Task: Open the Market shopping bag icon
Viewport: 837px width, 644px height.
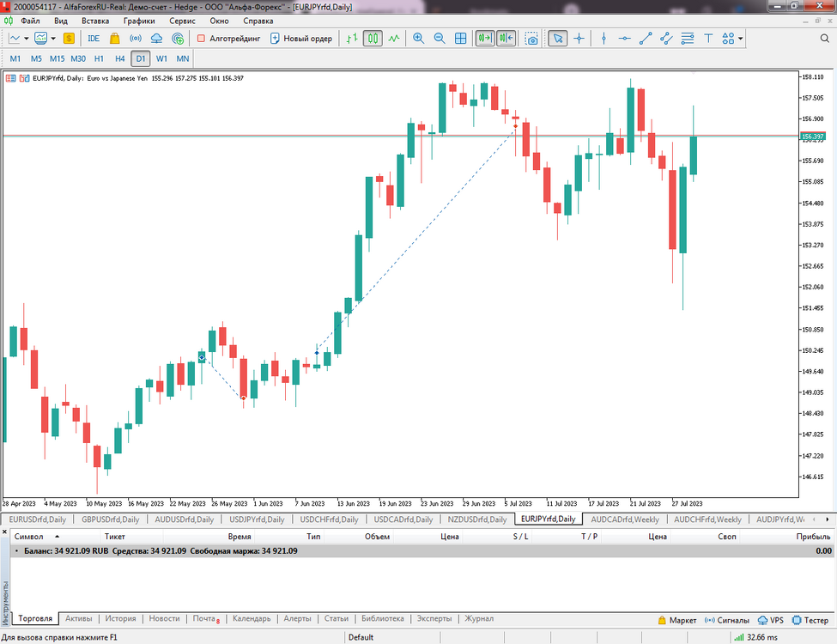Action: pos(115,39)
